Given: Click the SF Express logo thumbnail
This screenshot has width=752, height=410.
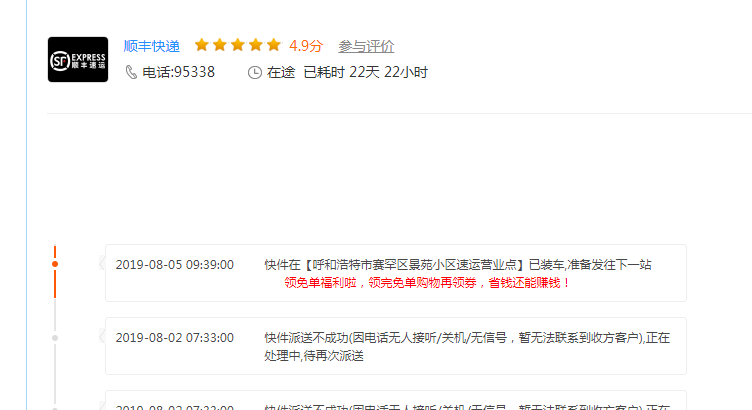Looking at the screenshot, I should pyautogui.click(x=78, y=59).
